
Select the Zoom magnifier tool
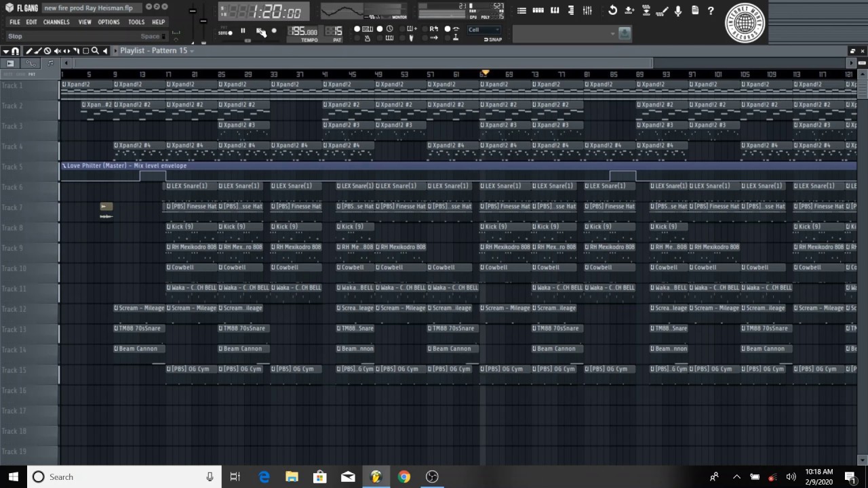[95, 51]
